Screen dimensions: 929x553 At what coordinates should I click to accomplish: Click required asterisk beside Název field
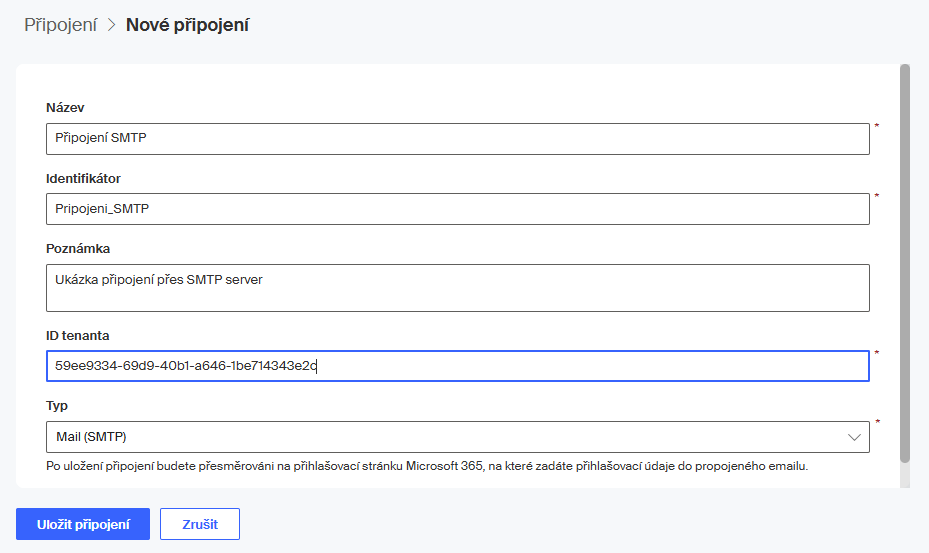877,126
